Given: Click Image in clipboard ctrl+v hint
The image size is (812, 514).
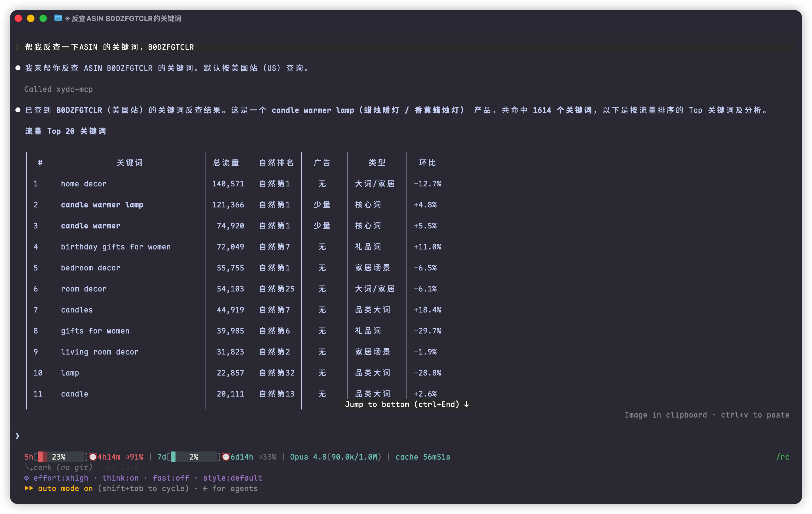Looking at the screenshot, I should coord(707,415).
